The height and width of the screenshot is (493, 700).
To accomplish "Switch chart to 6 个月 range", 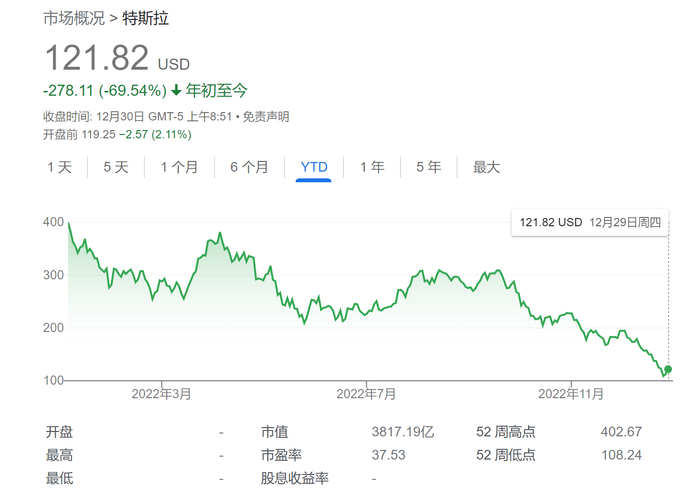I will 249,167.
